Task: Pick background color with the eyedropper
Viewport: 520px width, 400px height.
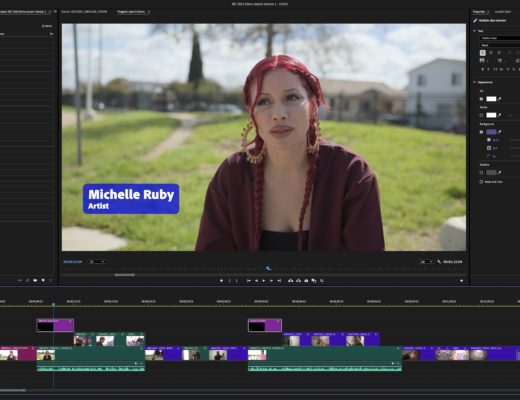Action: tap(499, 132)
